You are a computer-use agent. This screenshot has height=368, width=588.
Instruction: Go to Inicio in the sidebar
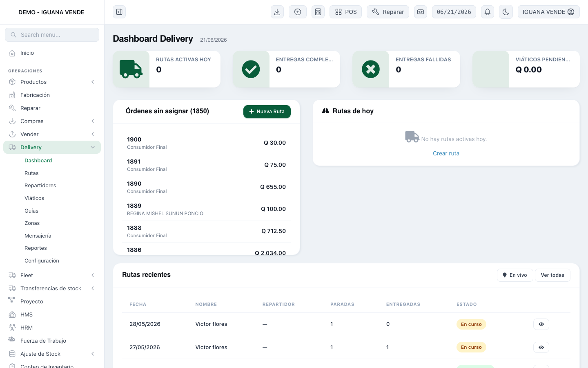[x=52, y=53]
